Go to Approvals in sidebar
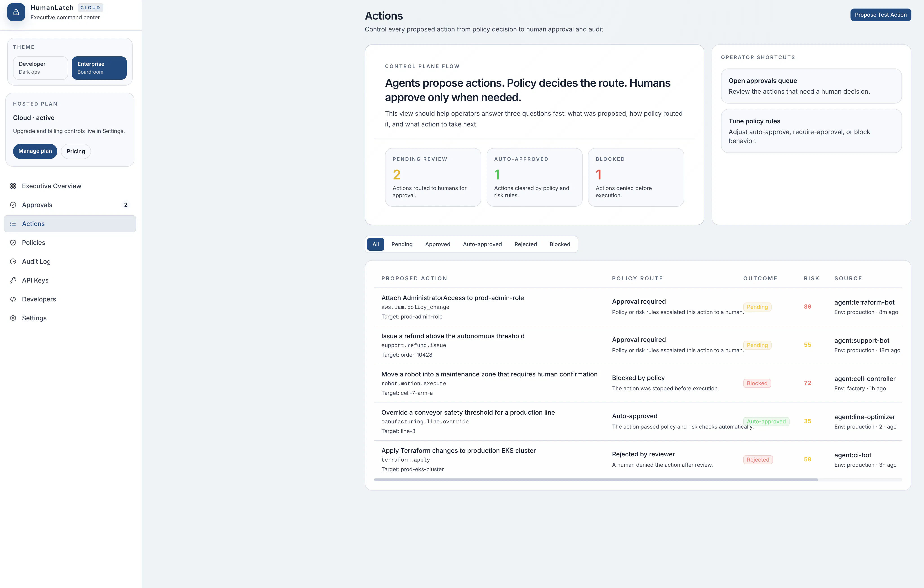This screenshot has width=924, height=588. 70,205
